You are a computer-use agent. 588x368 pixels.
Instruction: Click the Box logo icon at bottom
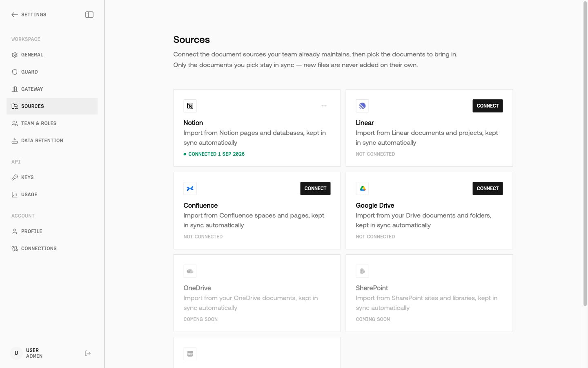(x=190, y=354)
